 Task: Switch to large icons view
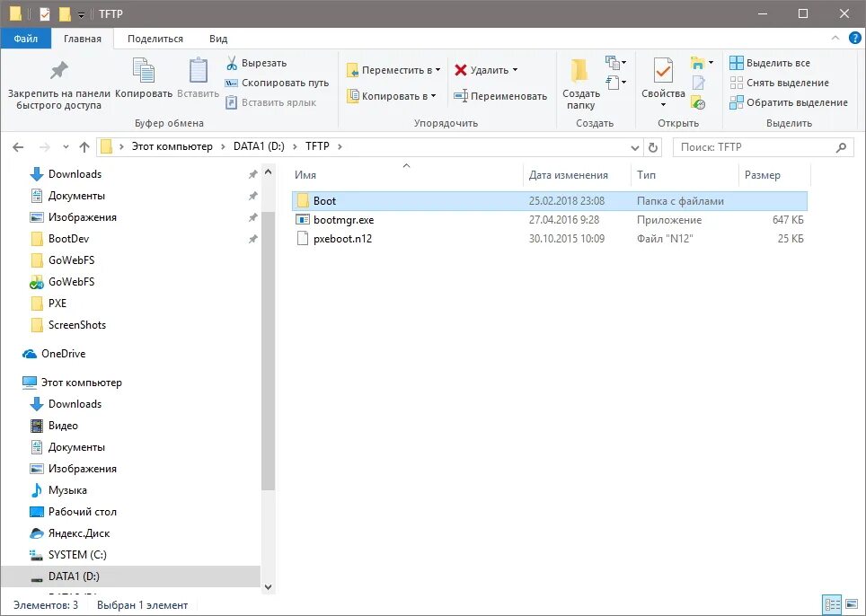(x=853, y=605)
